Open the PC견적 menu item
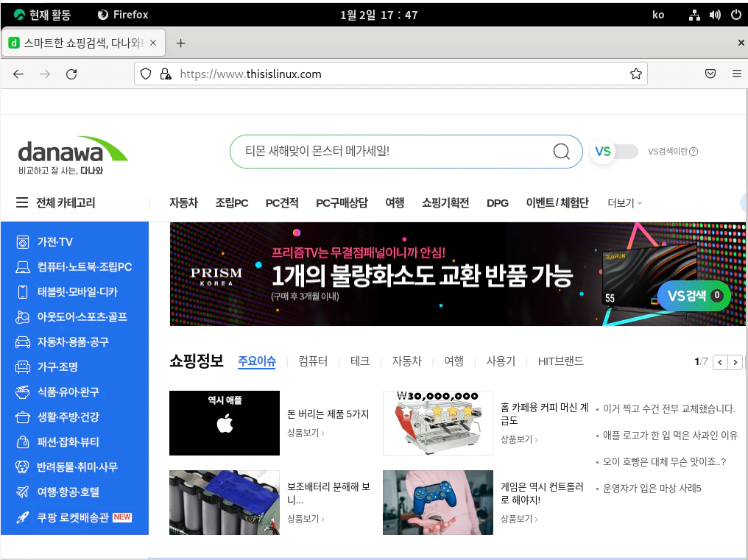The image size is (748, 560). [282, 202]
